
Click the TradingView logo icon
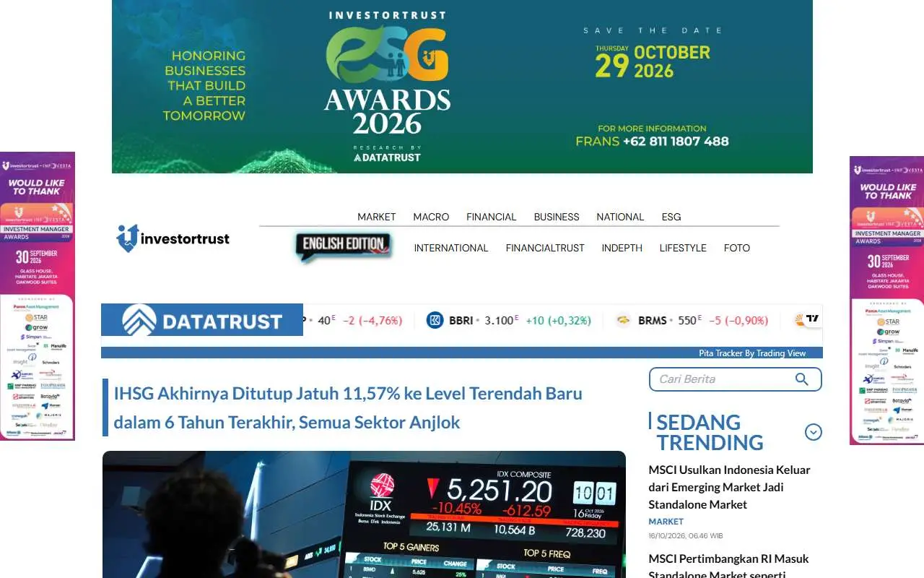[813, 319]
